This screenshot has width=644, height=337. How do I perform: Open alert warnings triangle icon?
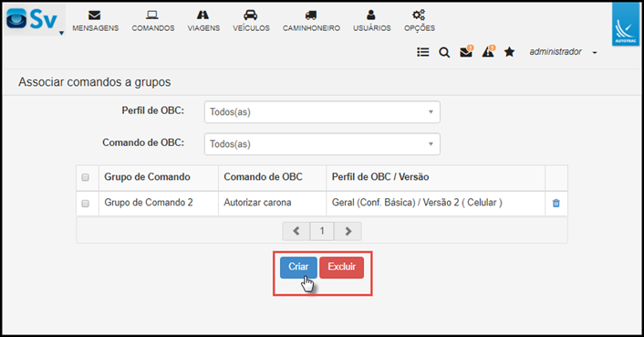pos(488,52)
